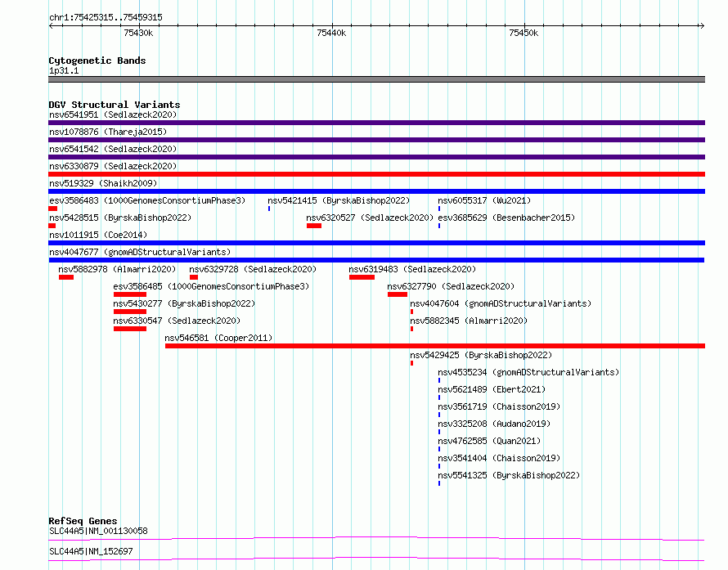Click the 75450k ruler tick label
Screen dimensions: 728x570
click(524, 33)
